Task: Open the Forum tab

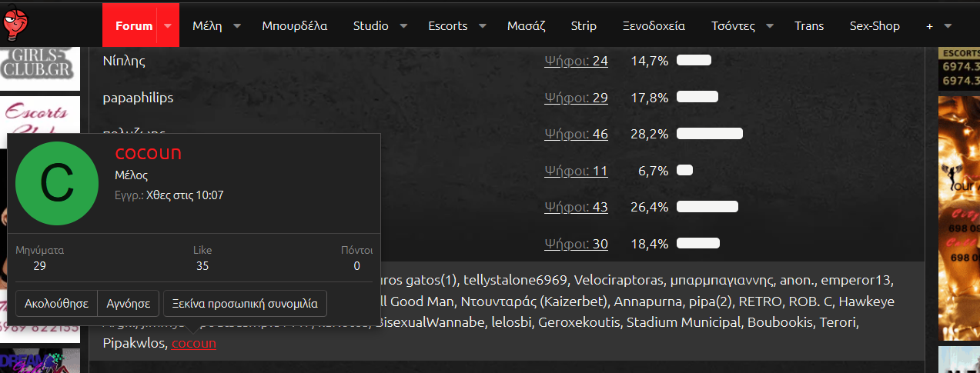Action: [133, 25]
